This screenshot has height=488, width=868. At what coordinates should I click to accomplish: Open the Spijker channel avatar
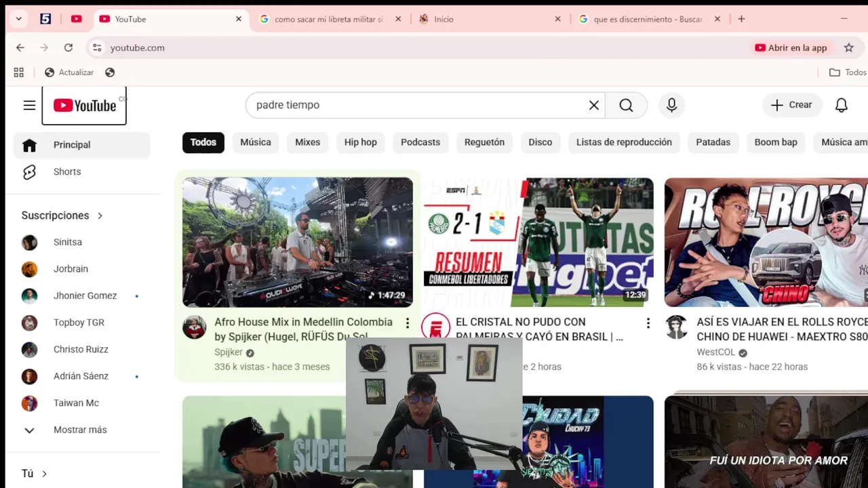(195, 327)
